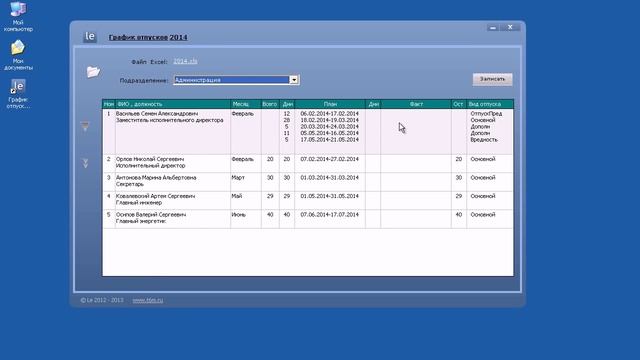
Task: Expand the Подразделение dropdown arrow
Action: (x=294, y=80)
